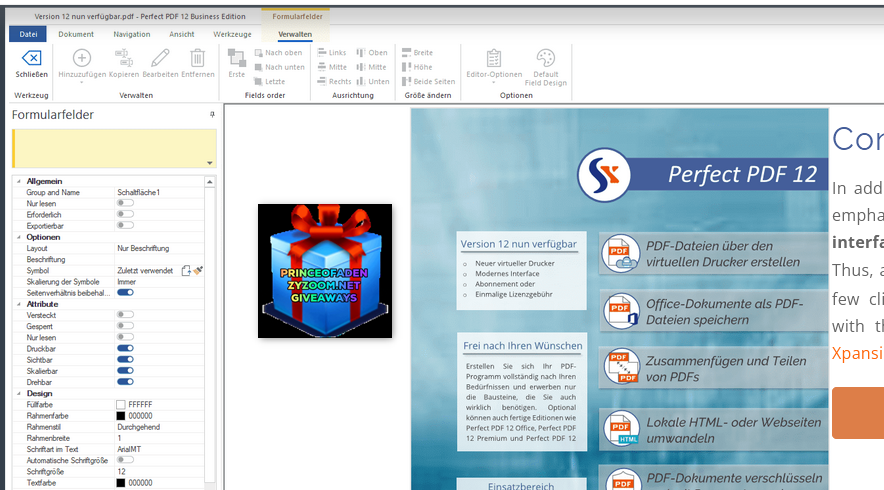The height and width of the screenshot is (490, 884).
Task: Enable the Versteckt attribute
Action: pyautogui.click(x=125, y=315)
